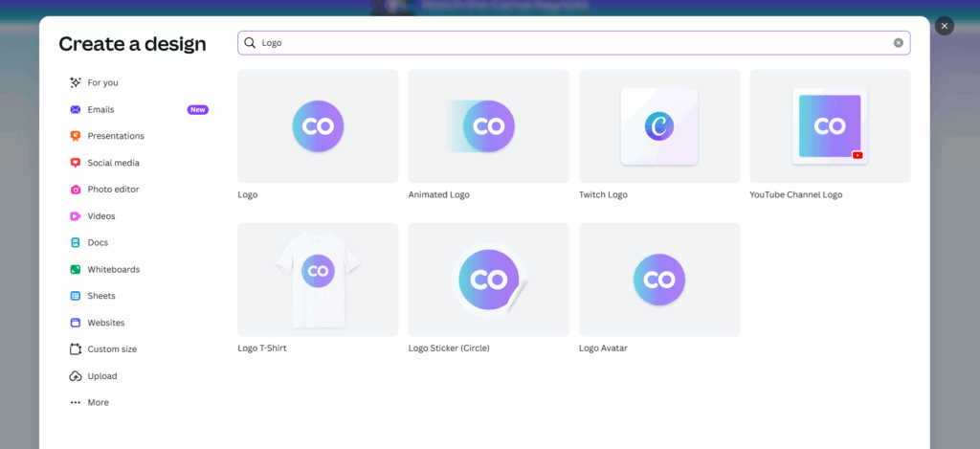Click the Twitch Logo caption text
980x449 pixels.
point(603,194)
